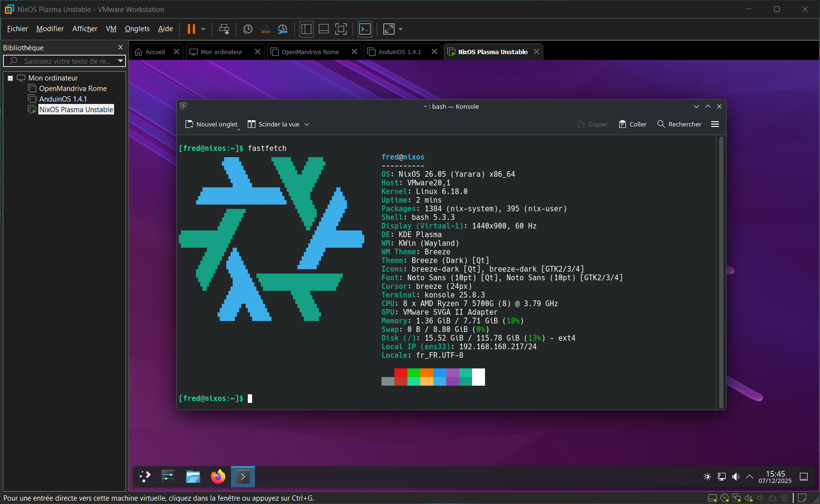Image resolution: width=820 pixels, height=504 pixels.
Task: Enter full screen mode via toolbar icon
Action: pyautogui.click(x=341, y=29)
